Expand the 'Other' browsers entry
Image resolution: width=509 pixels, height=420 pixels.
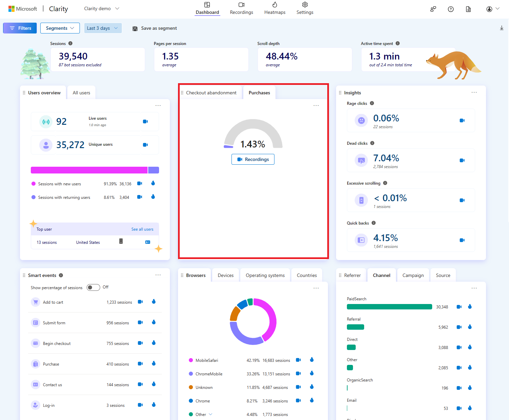coord(211,414)
